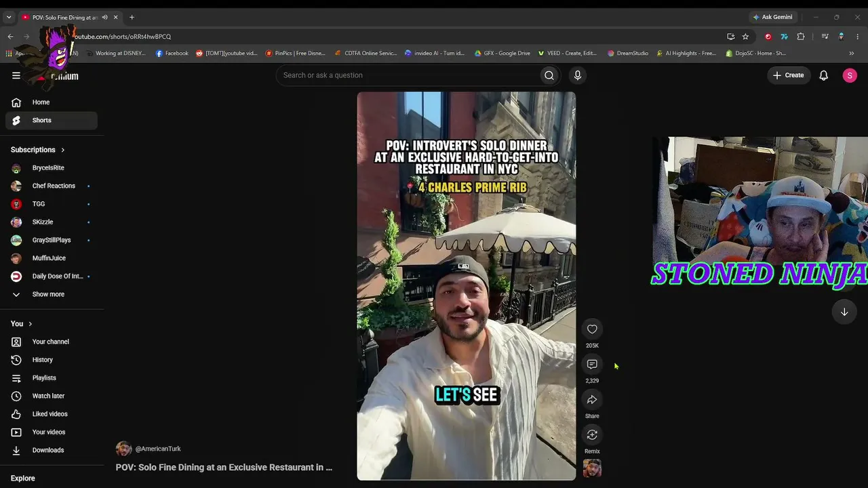The height and width of the screenshot is (488, 868).
Task: Open the Chrome profile avatar
Action: pyautogui.click(x=841, y=37)
